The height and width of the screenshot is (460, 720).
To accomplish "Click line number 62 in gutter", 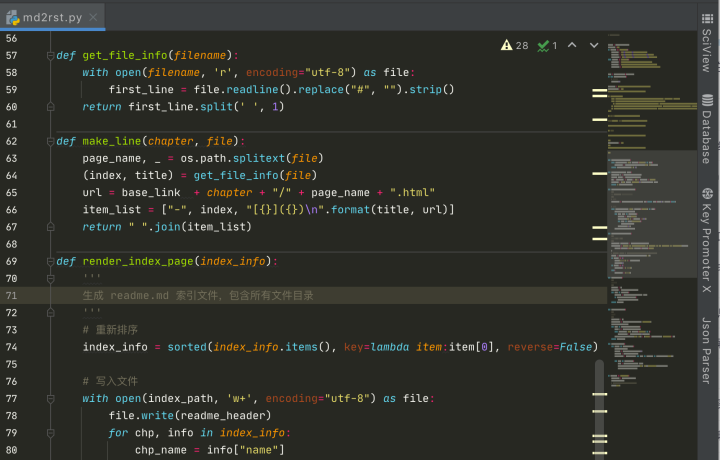I will pos(11,141).
